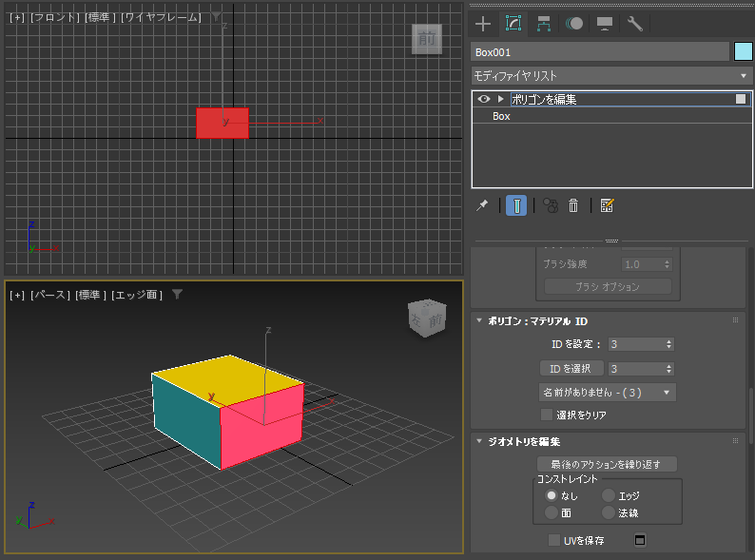The height and width of the screenshot is (560, 755).
Task: Adjust the ID を設定 spinner
Action: click(x=668, y=344)
